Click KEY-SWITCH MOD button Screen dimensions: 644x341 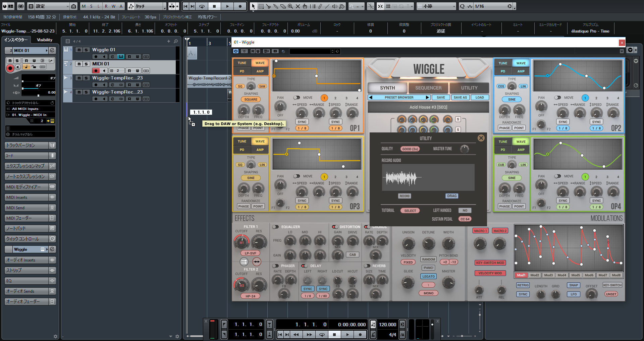coord(490,263)
